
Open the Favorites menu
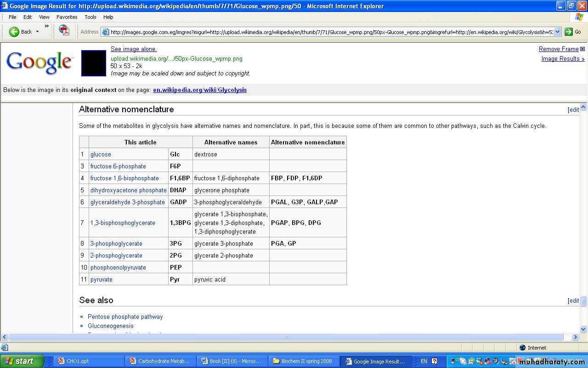point(67,17)
